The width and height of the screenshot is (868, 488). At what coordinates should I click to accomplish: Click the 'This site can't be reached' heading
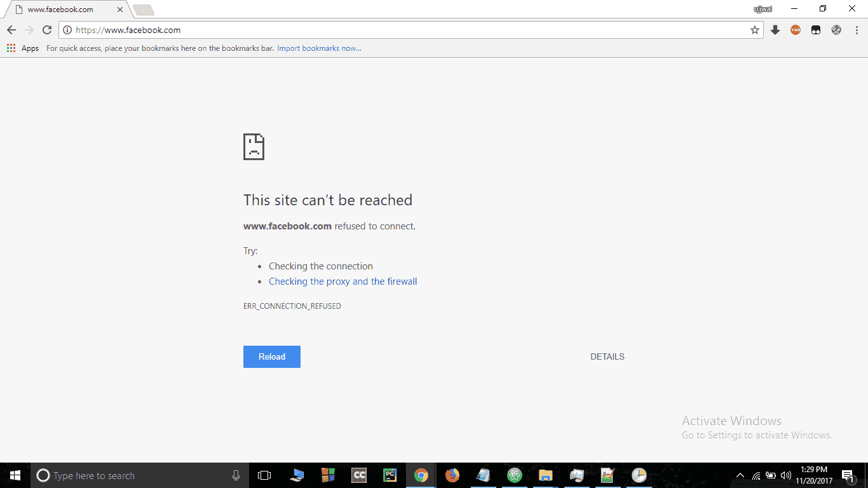coord(328,200)
